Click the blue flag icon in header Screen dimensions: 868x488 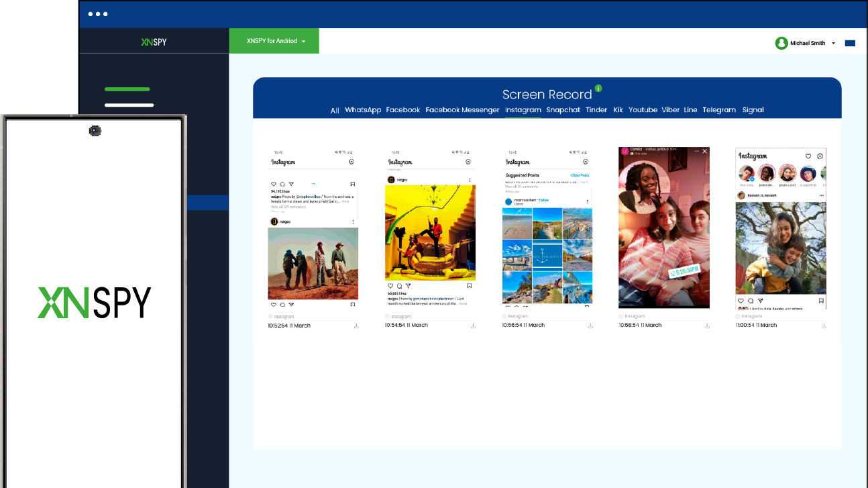coord(850,43)
